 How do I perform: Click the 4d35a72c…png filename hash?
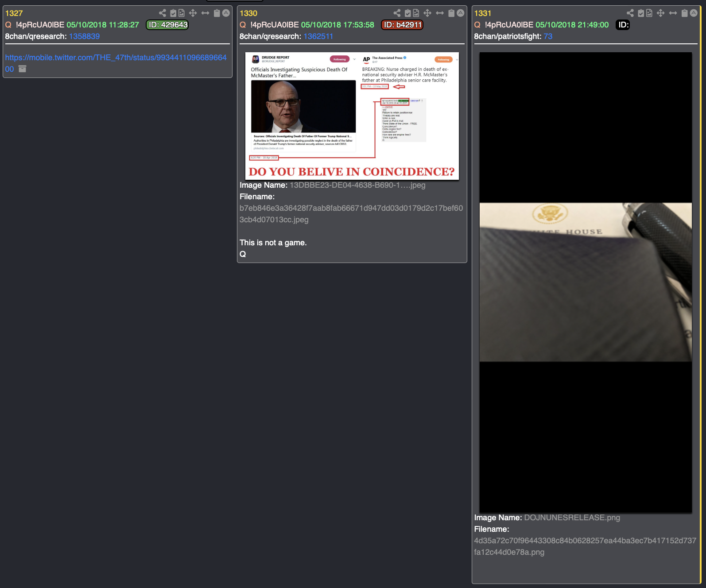(x=585, y=546)
